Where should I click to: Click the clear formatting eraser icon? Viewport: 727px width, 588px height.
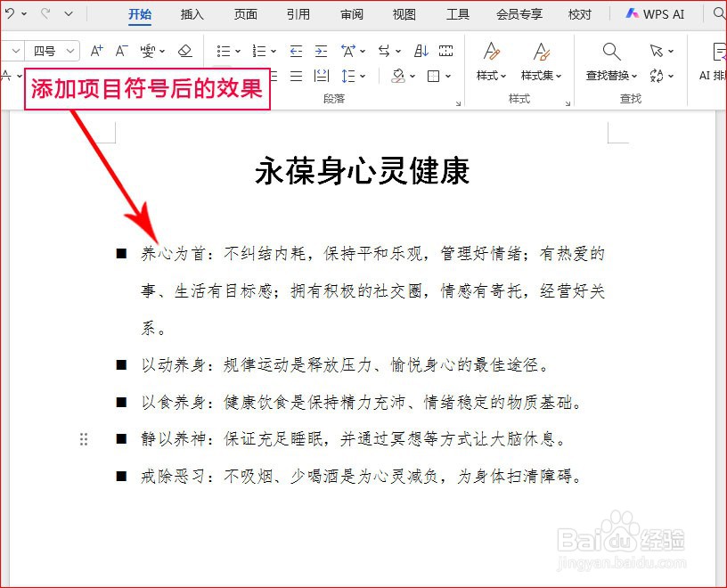tap(184, 51)
